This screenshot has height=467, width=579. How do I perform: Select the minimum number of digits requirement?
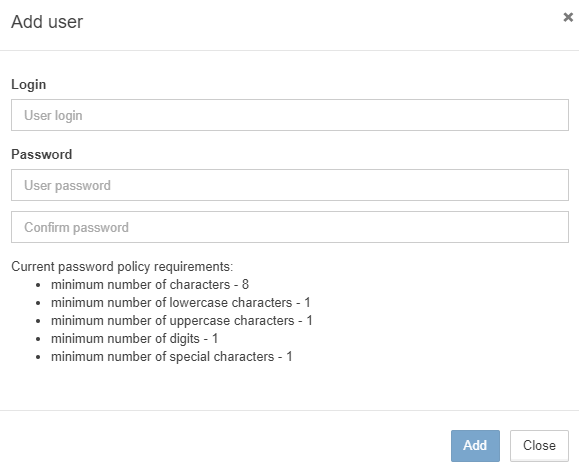point(134,339)
